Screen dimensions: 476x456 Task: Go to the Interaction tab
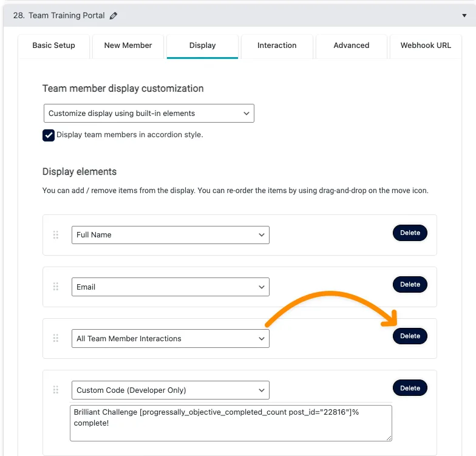coord(277,46)
